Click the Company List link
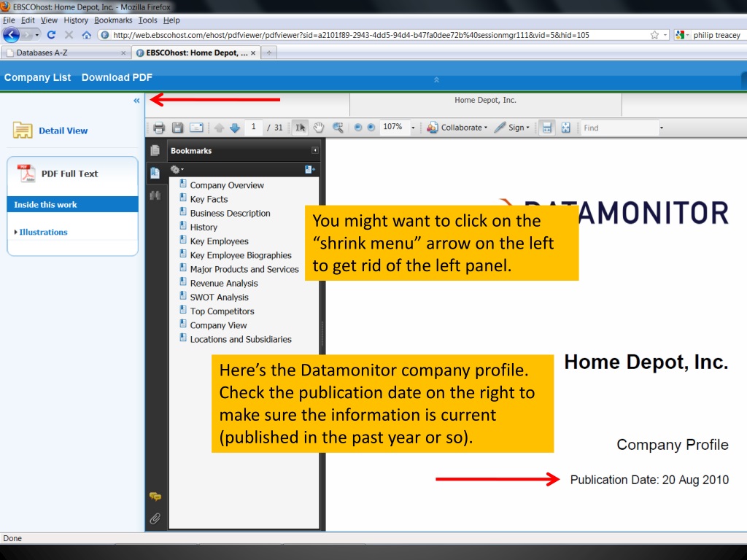This screenshot has width=747, height=560. click(x=37, y=77)
